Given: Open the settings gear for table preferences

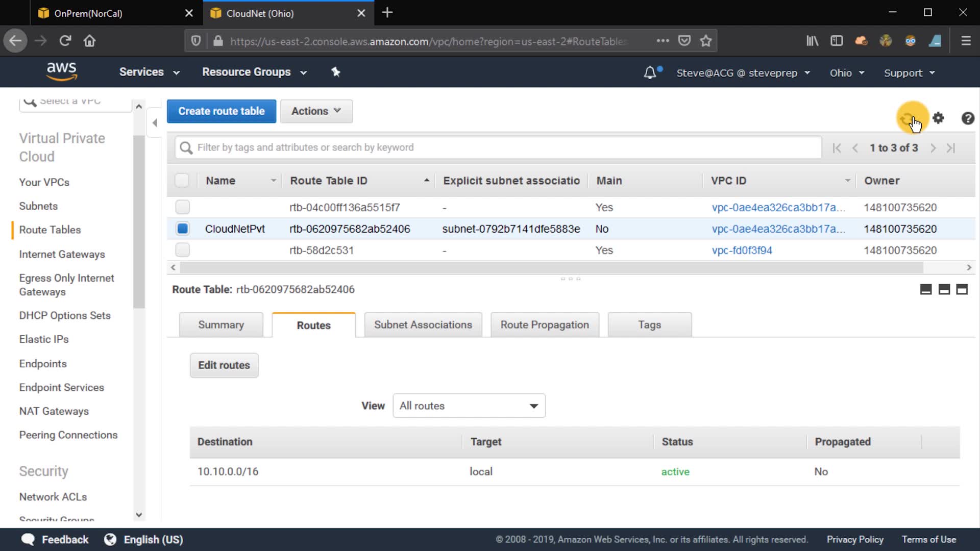Looking at the screenshot, I should coord(938,118).
